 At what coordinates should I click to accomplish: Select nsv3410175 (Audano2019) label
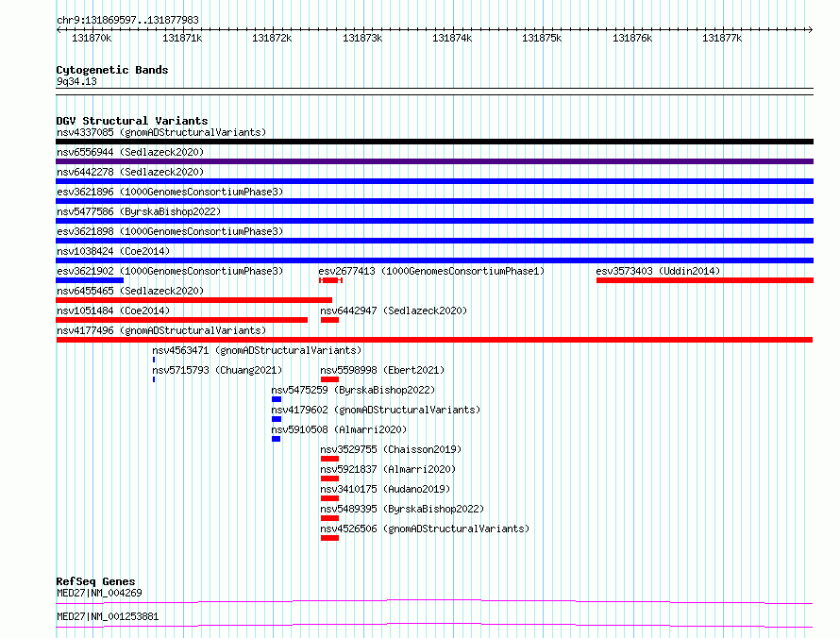click(x=385, y=489)
